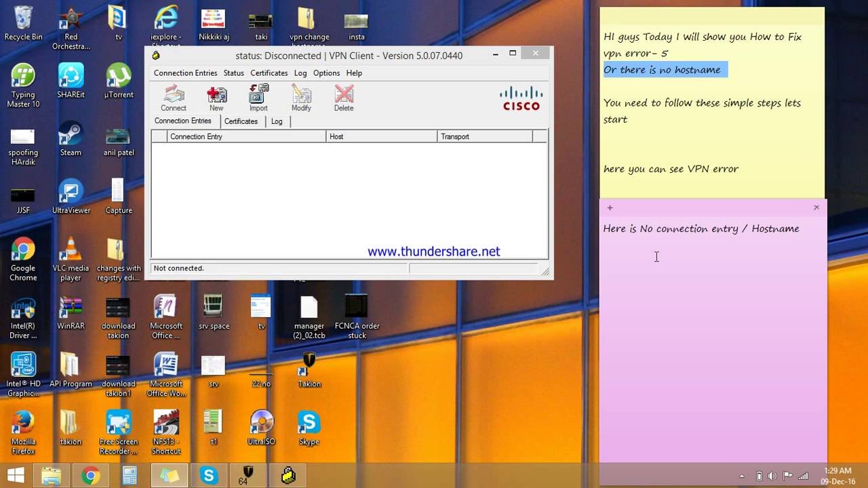The height and width of the screenshot is (488, 868).
Task: Select the Takion desktop shortcut icon
Action: pyautogui.click(x=309, y=370)
